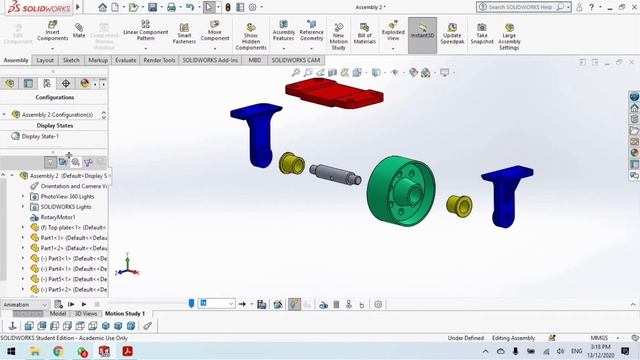Stop the motion study animation
Viewport: 640px width, 360px height.
click(97, 304)
